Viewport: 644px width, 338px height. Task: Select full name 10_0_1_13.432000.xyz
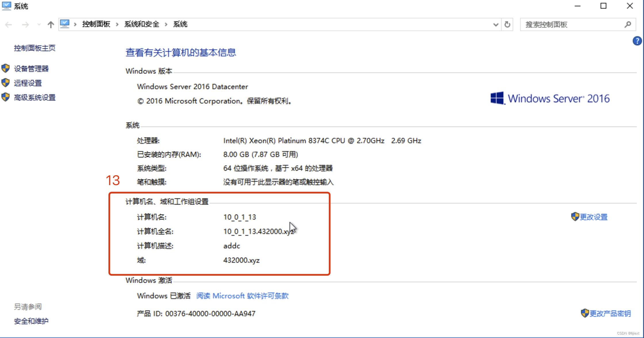(x=259, y=231)
